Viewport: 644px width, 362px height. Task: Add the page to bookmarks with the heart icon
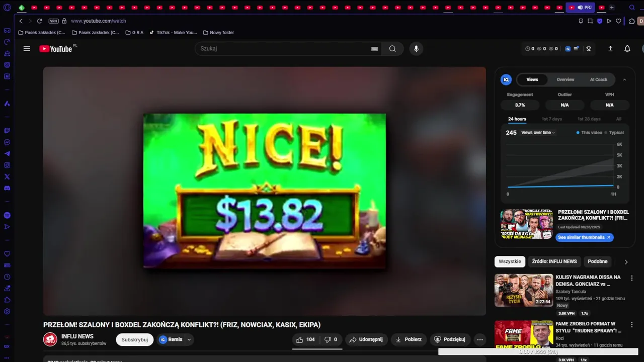tap(619, 21)
